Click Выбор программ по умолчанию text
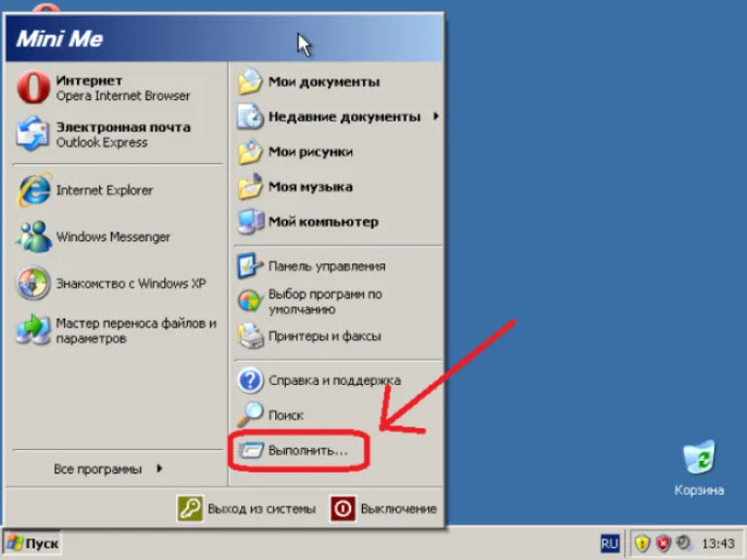 [326, 301]
